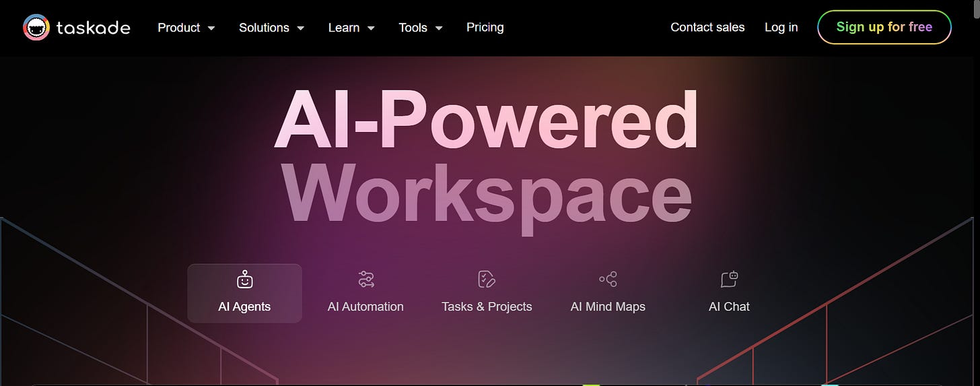This screenshot has height=386, width=980.
Task: Click the Tasks & Projects checklist icon
Action: [487, 279]
